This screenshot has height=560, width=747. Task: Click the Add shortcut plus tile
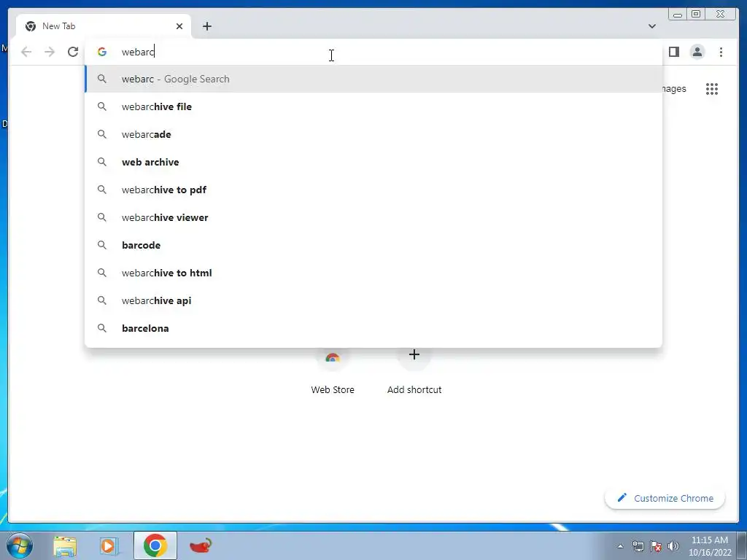[x=414, y=371]
